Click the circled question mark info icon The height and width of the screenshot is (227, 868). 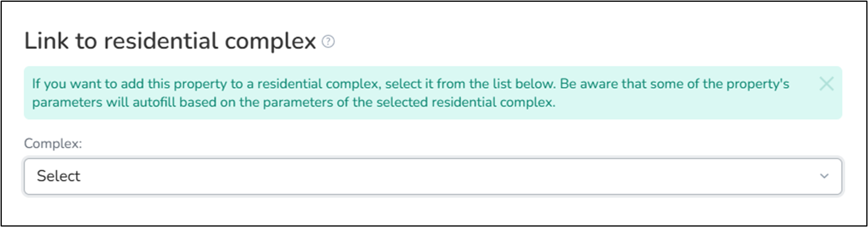click(x=329, y=42)
